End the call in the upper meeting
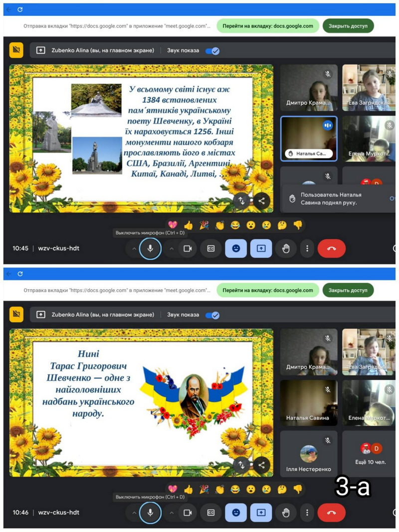The height and width of the screenshot is (532, 399). point(331,248)
